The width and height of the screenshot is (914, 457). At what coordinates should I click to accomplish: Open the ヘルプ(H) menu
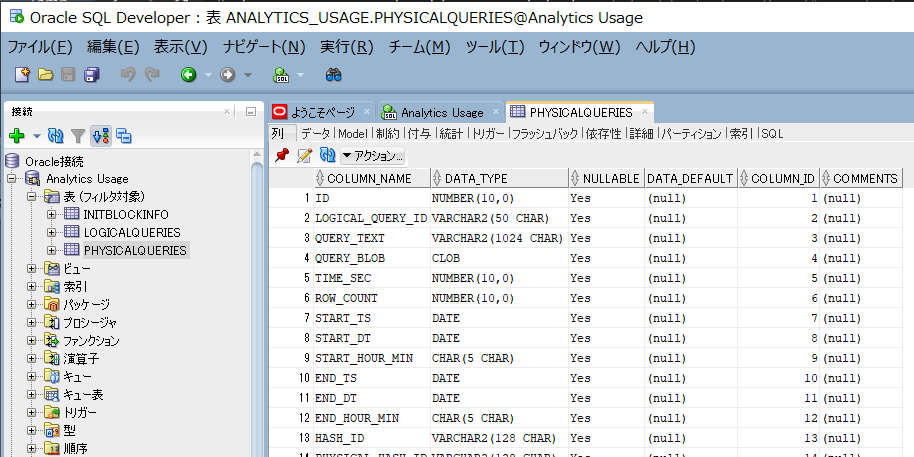(x=665, y=47)
